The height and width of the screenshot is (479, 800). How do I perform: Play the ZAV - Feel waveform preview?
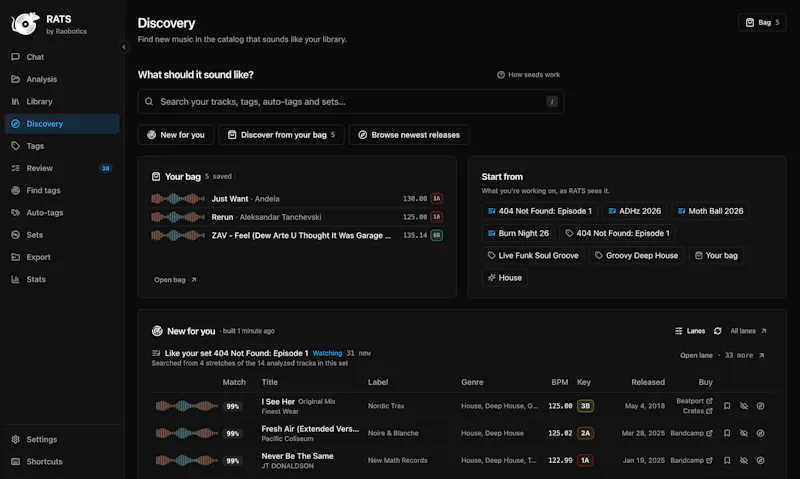click(x=178, y=235)
